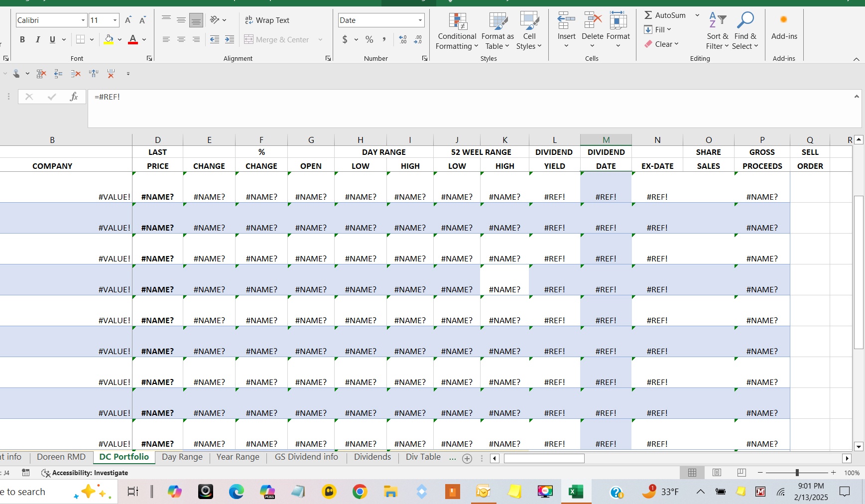The image size is (865, 504).
Task: Click Orientation text rotation icon
Action: coord(215,20)
